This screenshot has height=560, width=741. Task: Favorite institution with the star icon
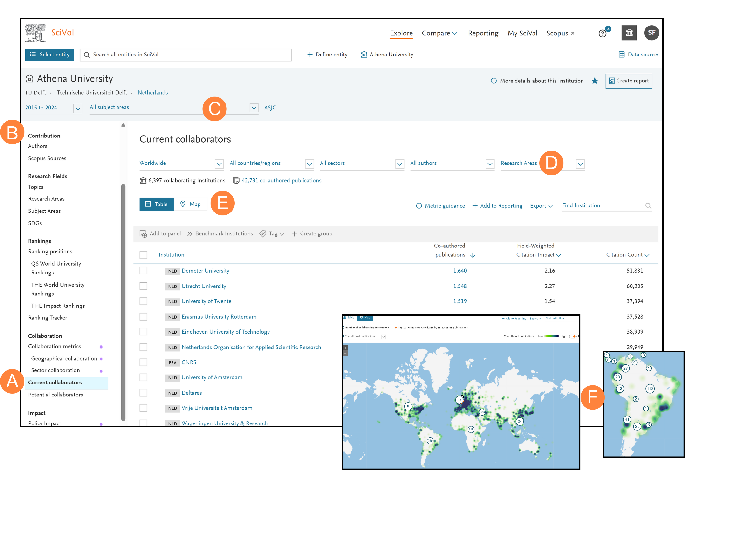click(x=595, y=81)
